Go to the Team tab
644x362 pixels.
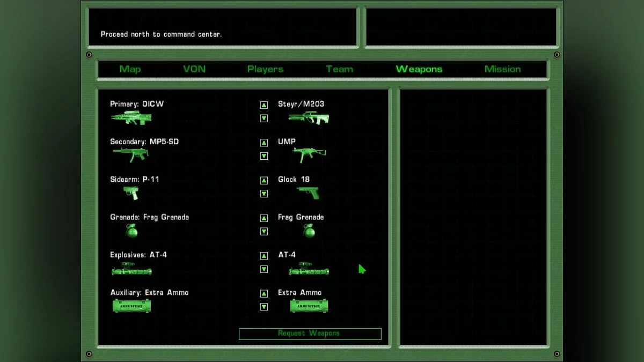(x=340, y=69)
